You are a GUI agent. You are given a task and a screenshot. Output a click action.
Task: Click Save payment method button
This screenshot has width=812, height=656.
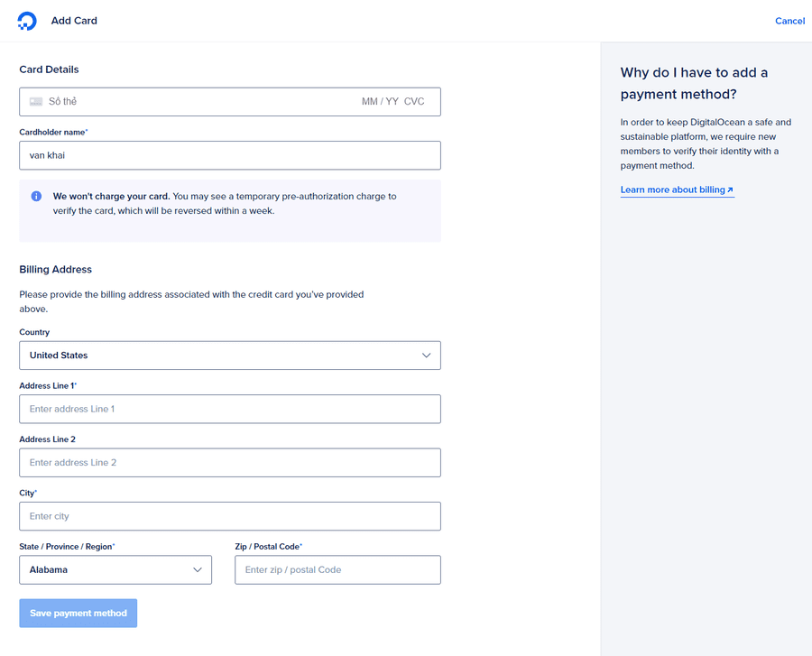click(x=78, y=613)
